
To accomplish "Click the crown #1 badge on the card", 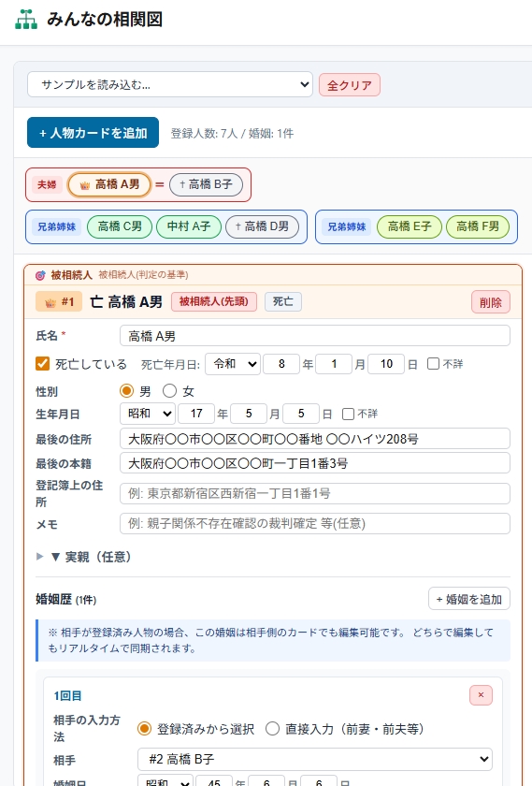I will [59, 301].
